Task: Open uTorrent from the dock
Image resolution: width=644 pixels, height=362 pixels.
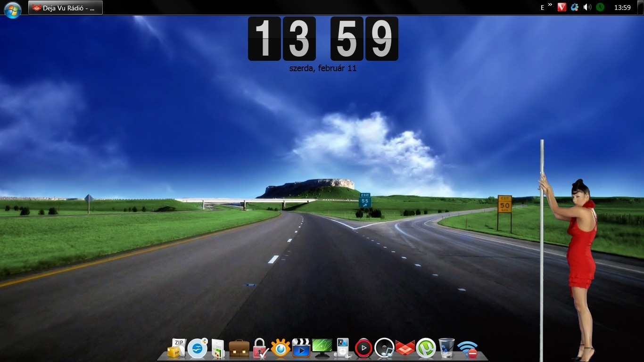Action: (x=426, y=349)
